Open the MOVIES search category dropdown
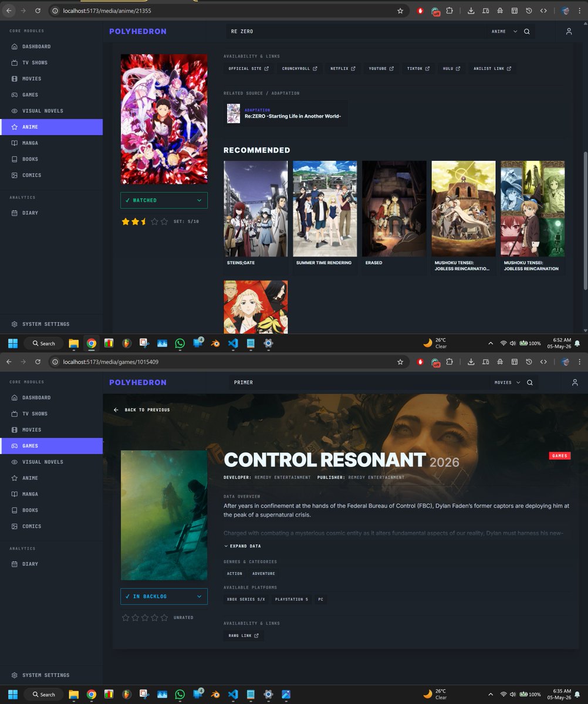The height and width of the screenshot is (704, 588). point(507,383)
